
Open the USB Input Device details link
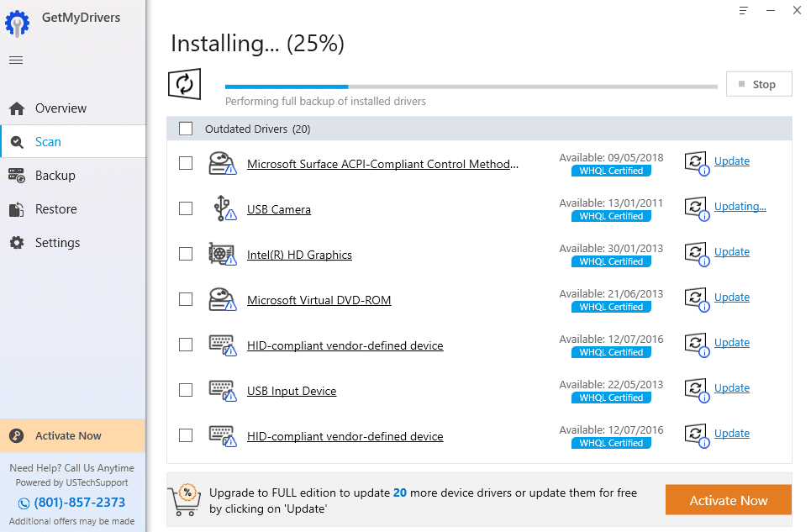click(x=292, y=390)
